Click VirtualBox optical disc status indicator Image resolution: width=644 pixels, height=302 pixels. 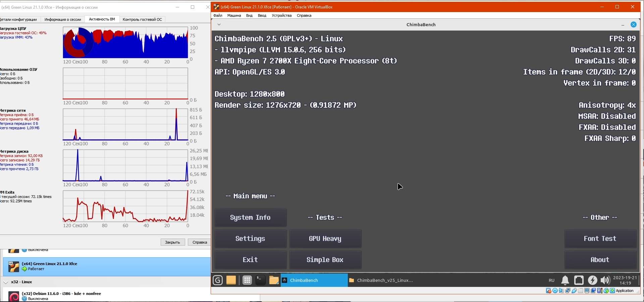click(555, 291)
